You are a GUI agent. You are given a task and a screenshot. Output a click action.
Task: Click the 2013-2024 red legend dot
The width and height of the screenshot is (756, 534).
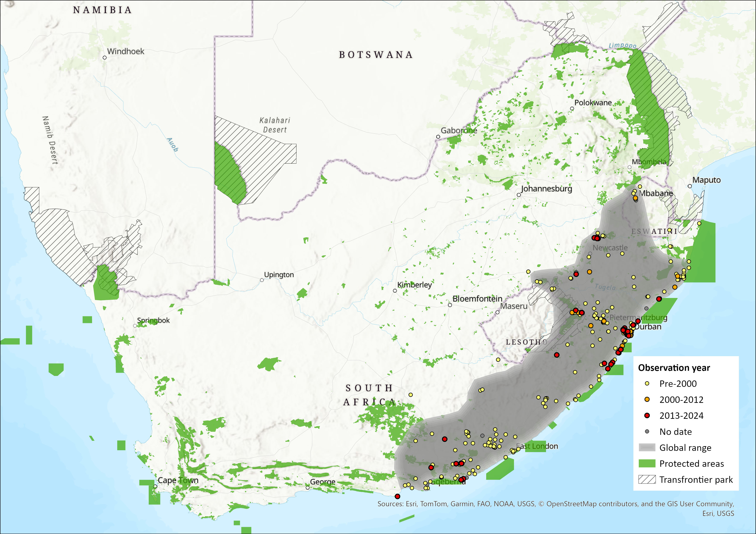647,416
